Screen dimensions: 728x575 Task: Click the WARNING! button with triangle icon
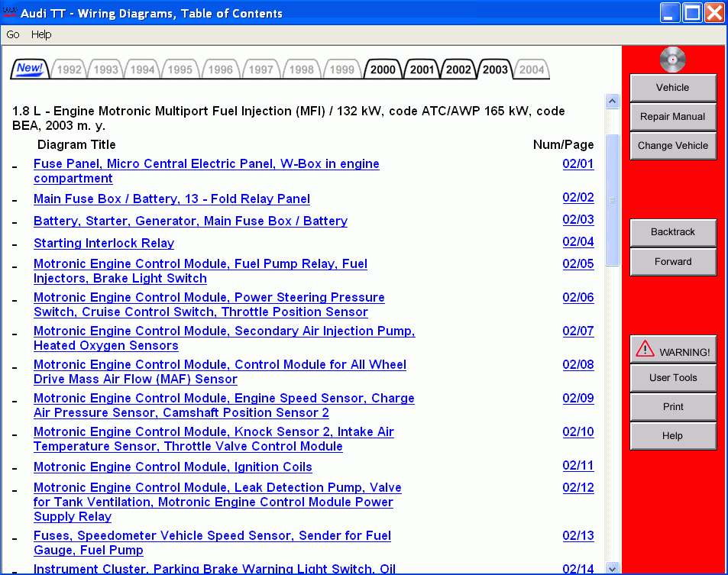point(673,350)
